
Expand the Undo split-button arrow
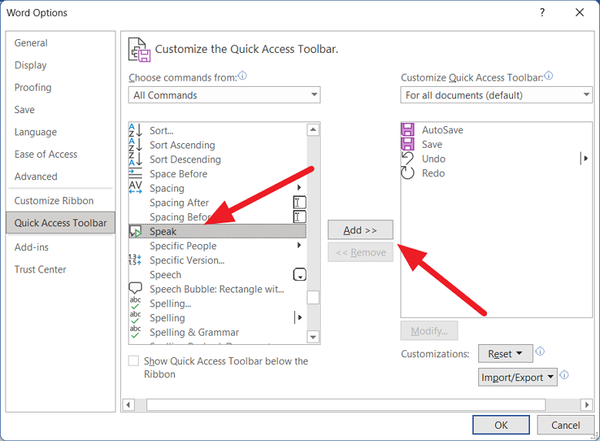pos(584,158)
